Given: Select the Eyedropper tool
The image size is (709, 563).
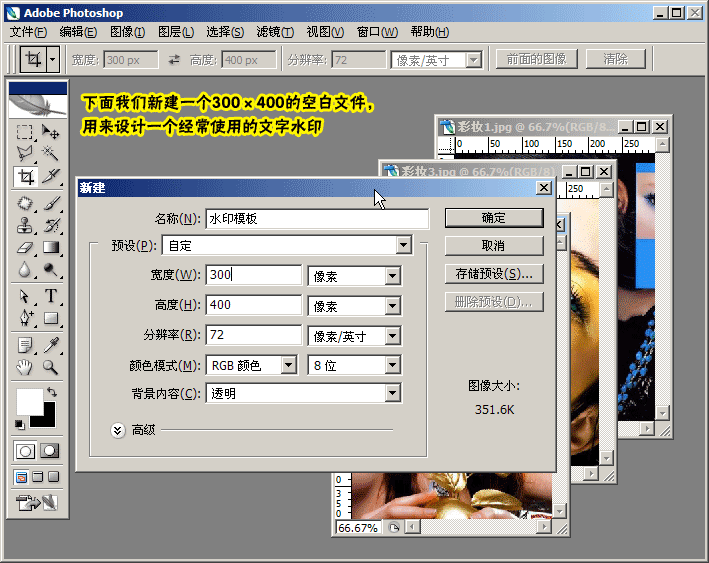Looking at the screenshot, I should pos(50,345).
